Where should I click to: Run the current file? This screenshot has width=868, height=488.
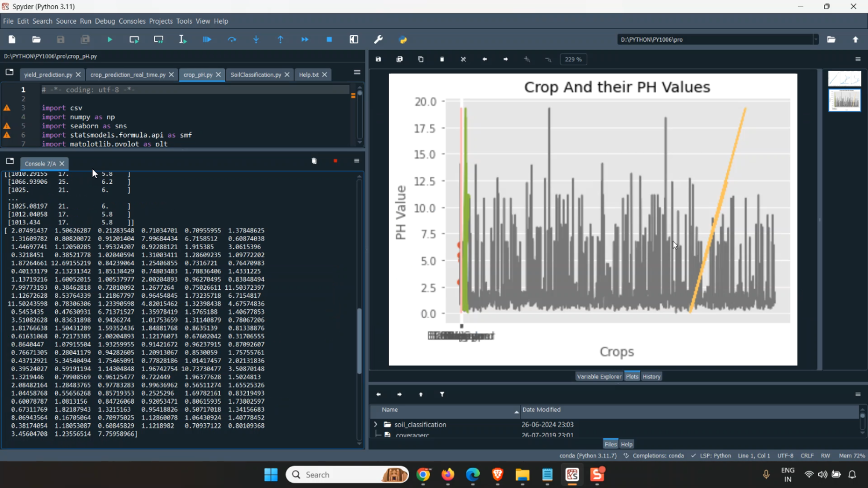pyautogui.click(x=110, y=39)
